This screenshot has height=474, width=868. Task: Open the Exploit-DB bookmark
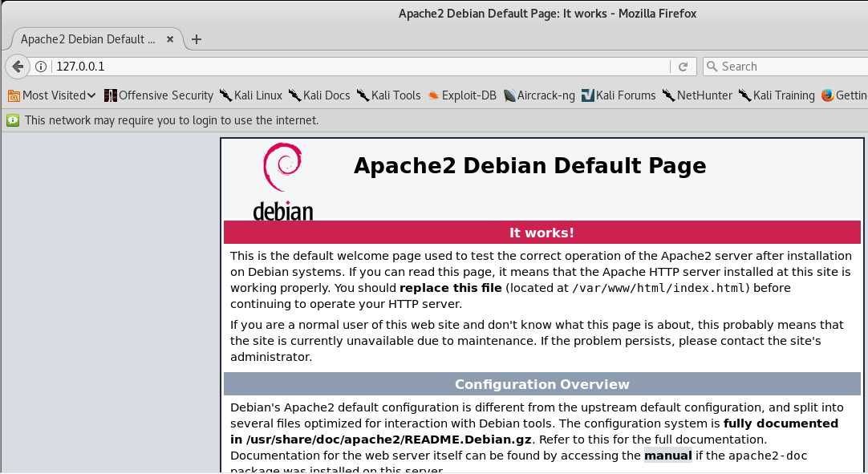462,95
